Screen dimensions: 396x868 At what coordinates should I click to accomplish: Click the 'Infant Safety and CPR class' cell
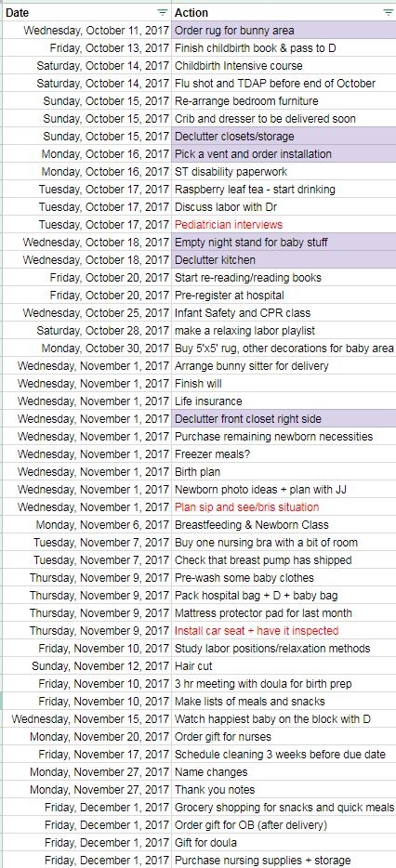284,313
